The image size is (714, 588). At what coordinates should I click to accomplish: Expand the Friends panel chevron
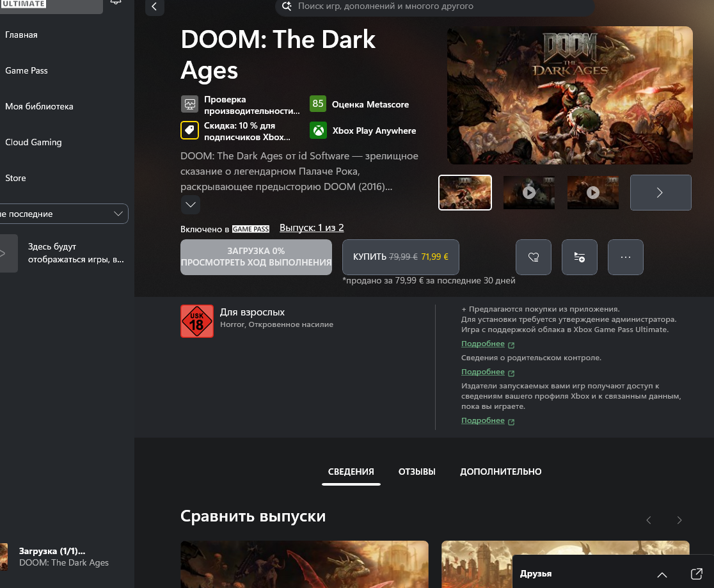coord(662,575)
